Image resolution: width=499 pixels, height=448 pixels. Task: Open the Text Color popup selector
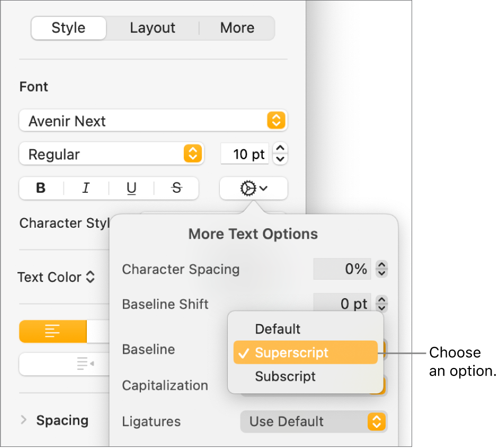56,277
